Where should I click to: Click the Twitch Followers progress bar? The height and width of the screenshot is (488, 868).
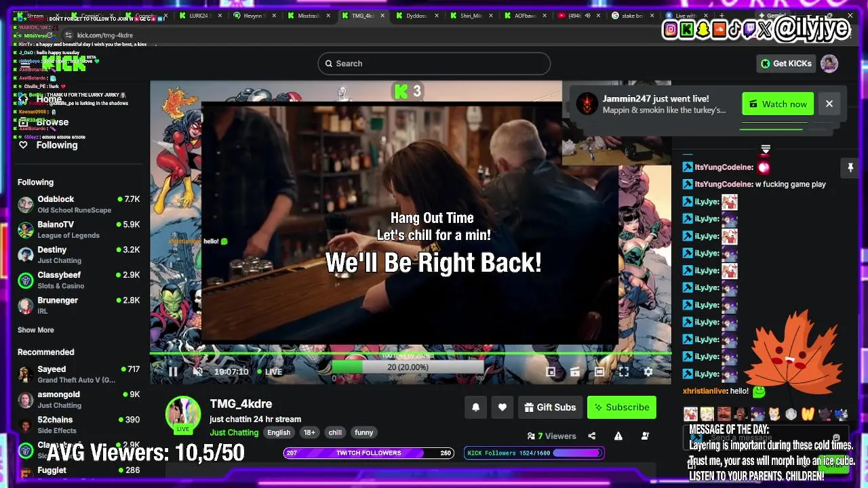[368, 453]
